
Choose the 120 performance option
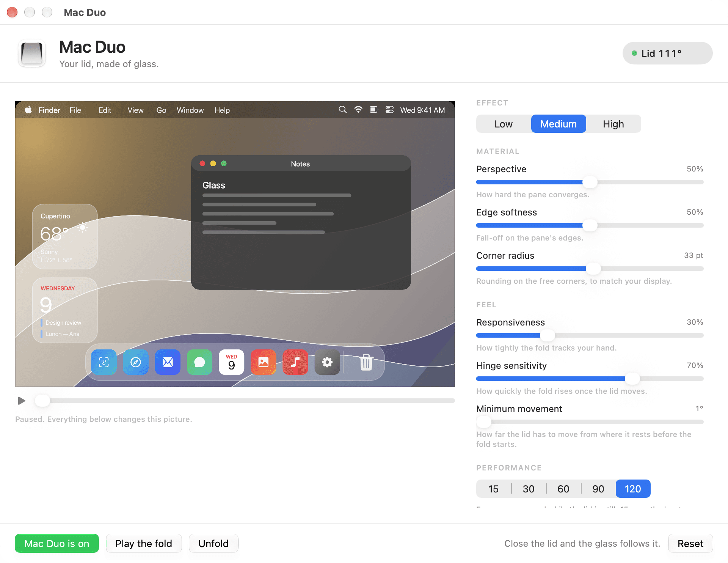(633, 489)
